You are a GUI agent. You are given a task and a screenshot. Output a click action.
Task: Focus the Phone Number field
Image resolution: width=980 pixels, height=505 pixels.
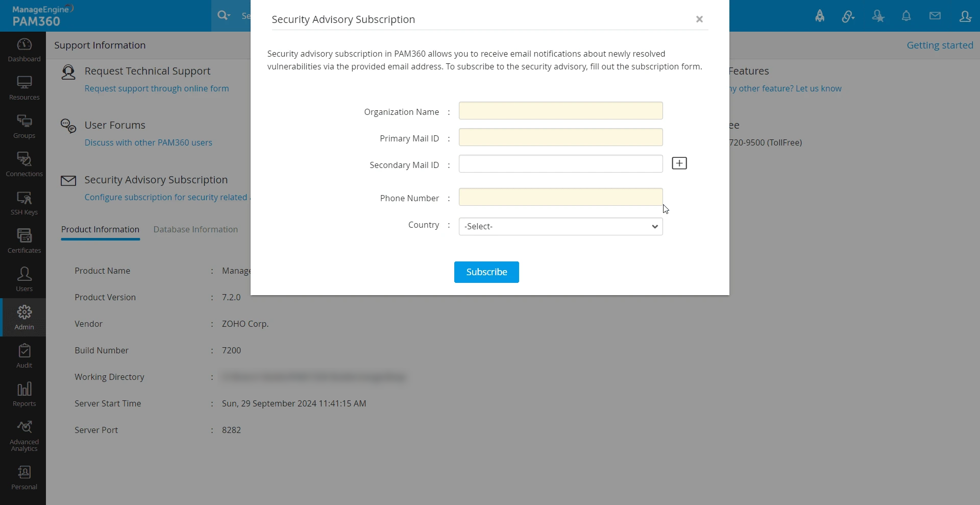point(560,197)
